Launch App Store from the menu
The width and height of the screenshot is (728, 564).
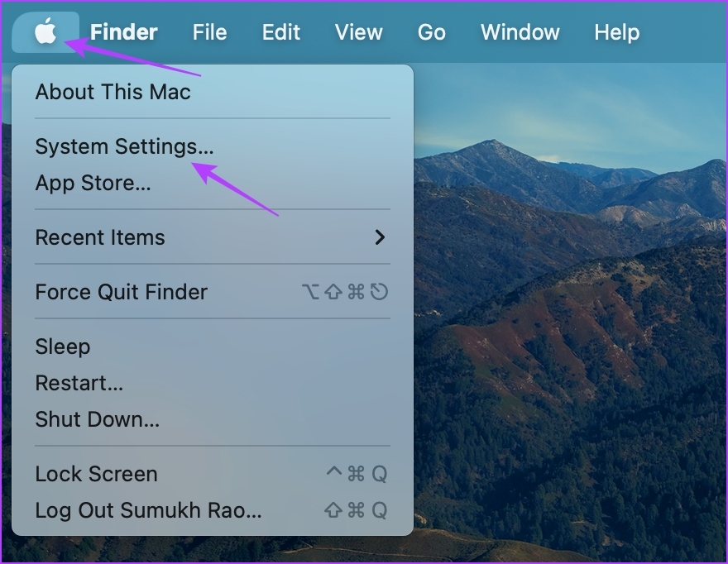point(93,183)
